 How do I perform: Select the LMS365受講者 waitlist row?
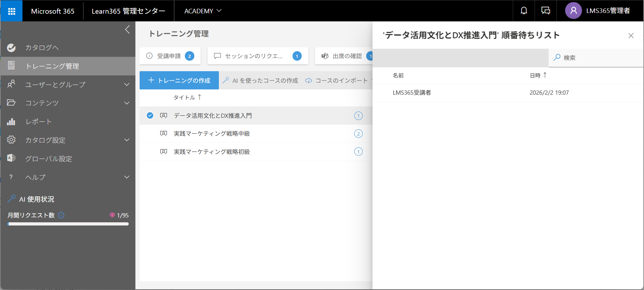tap(508, 93)
